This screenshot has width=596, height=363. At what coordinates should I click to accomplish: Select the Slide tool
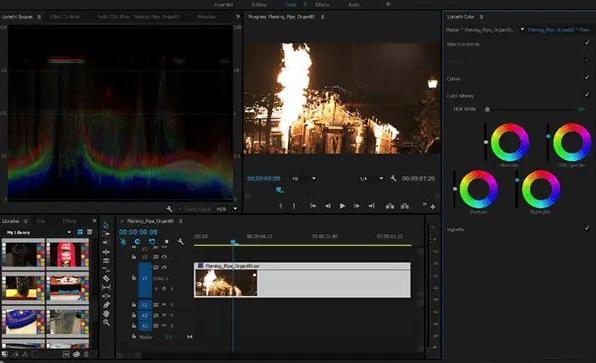point(106,296)
